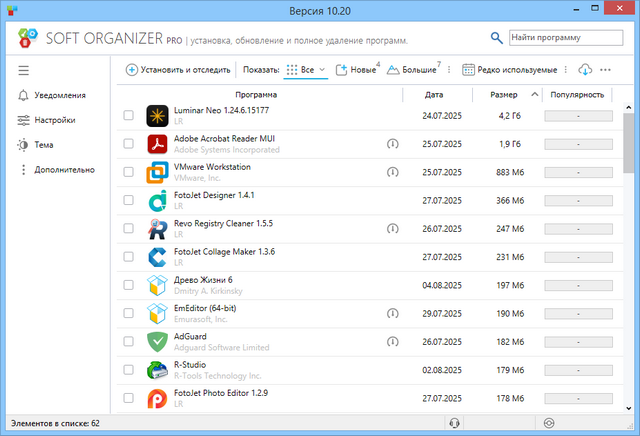Show Редко используемые programs

[x=510, y=70]
